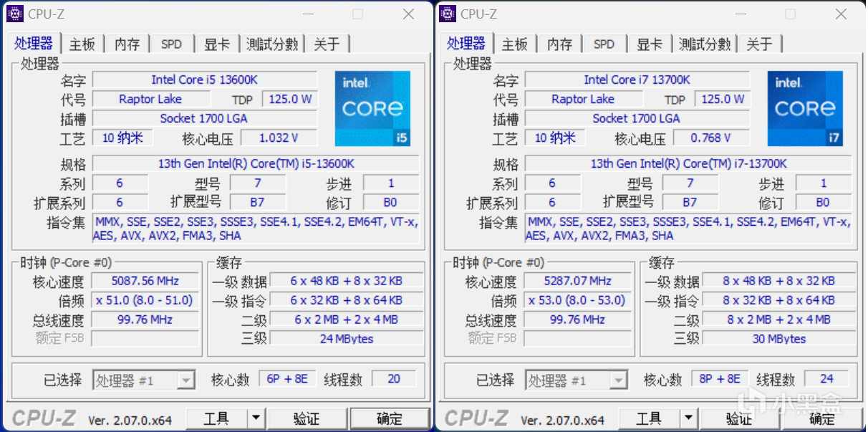Viewport: 868px width, 432px height.
Task: Switch to 主板 tab in left window
Action: point(82,44)
